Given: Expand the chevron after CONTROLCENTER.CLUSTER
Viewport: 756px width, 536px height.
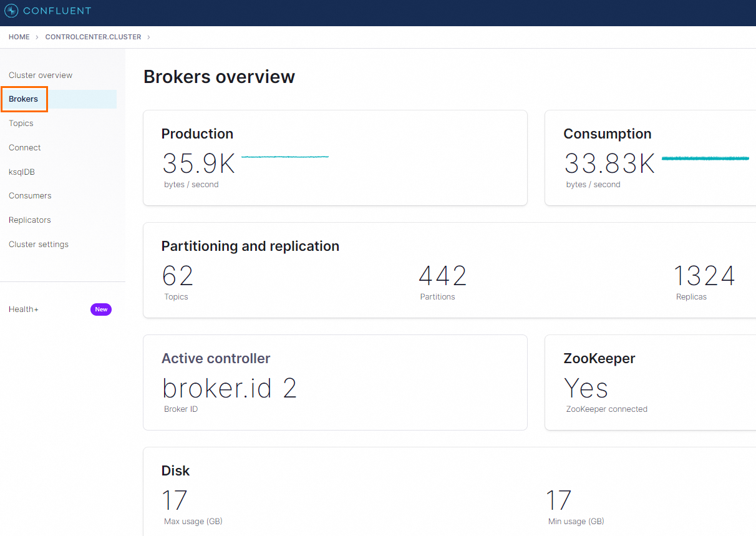Looking at the screenshot, I should pyautogui.click(x=148, y=37).
